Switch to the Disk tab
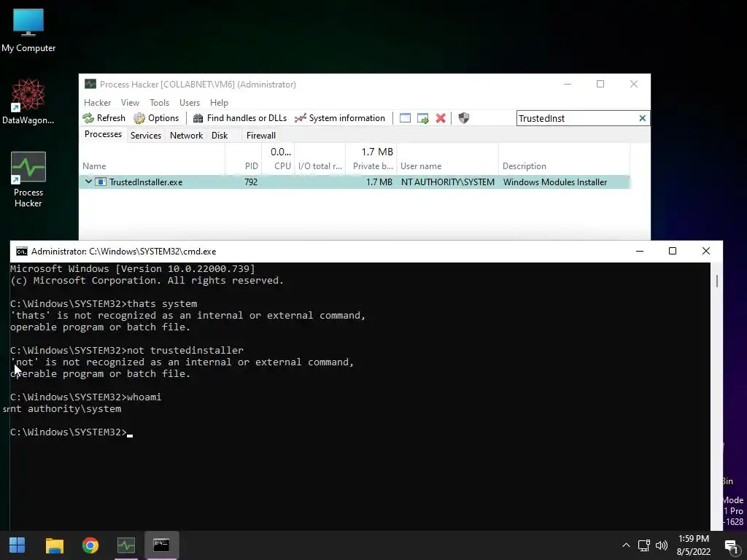The height and width of the screenshot is (560, 747). click(220, 135)
